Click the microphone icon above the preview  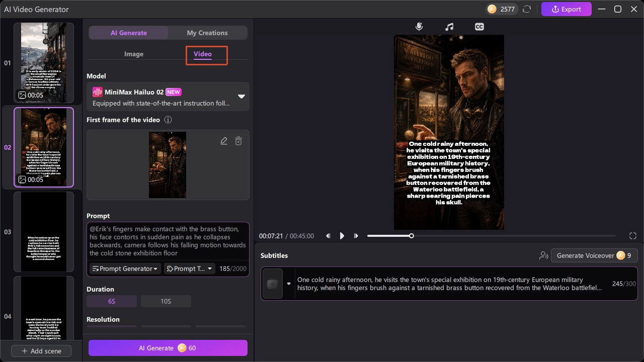[x=419, y=27]
